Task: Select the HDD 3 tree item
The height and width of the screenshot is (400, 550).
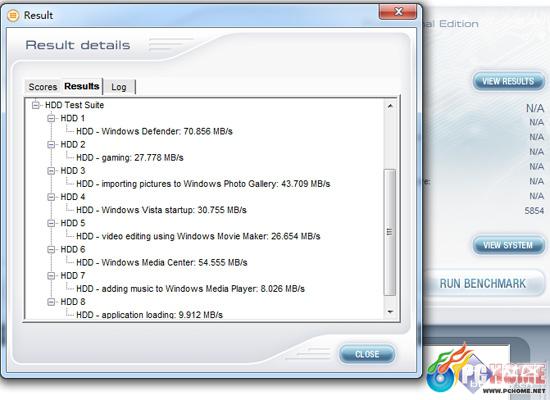Action: (x=73, y=171)
